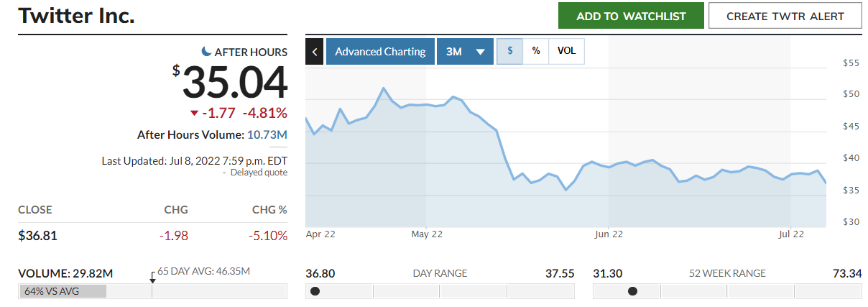Collapse chart with left chevron icon
Image resolution: width=868 pixels, height=307 pixels.
[x=315, y=52]
